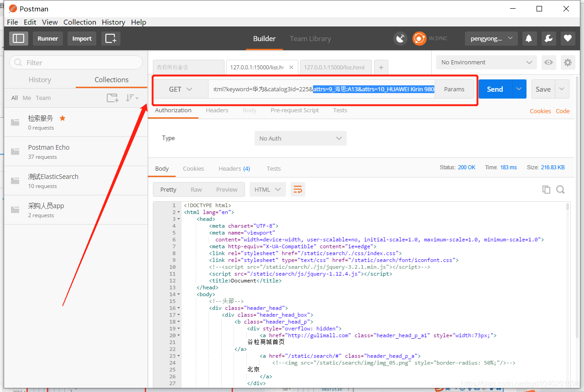Open the File menu
The image size is (584, 392).
(x=13, y=22)
